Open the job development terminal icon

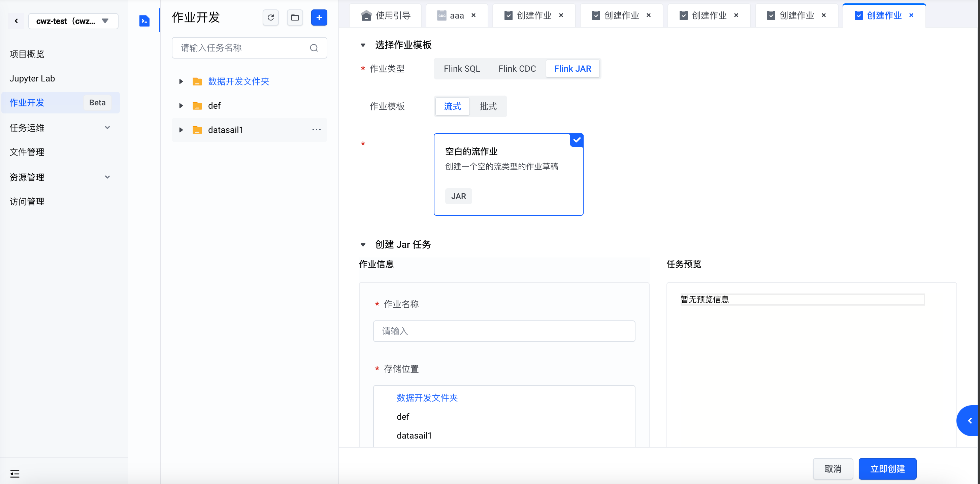[x=144, y=21]
